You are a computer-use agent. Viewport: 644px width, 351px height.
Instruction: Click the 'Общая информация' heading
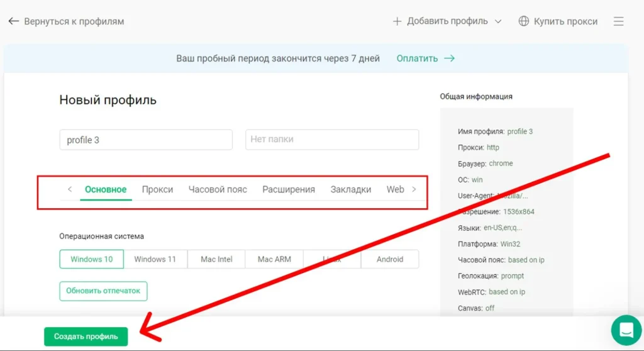[476, 97]
